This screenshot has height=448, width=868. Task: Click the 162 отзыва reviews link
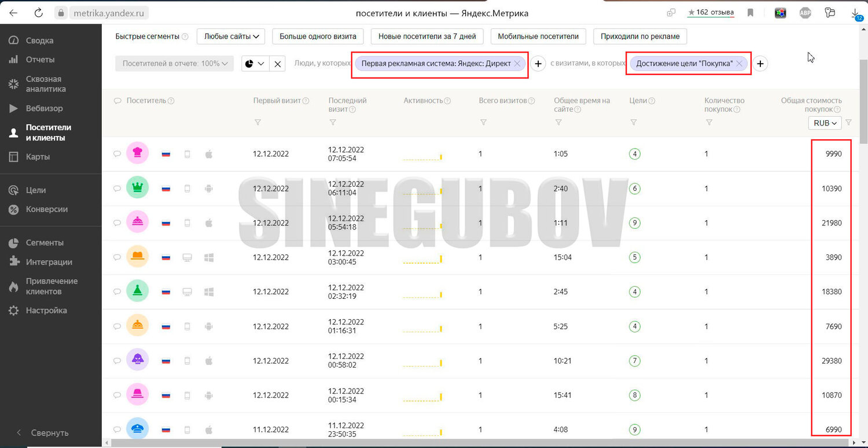[x=711, y=12]
